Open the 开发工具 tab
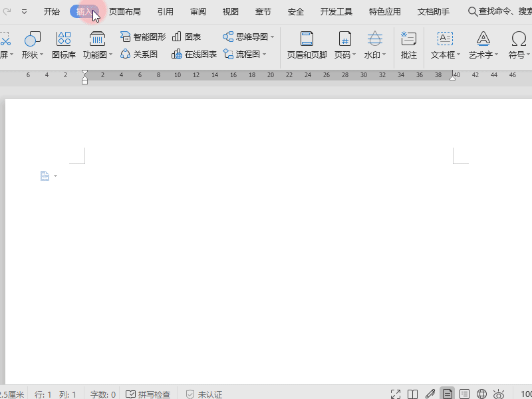The image size is (532, 399). pyautogui.click(x=336, y=12)
